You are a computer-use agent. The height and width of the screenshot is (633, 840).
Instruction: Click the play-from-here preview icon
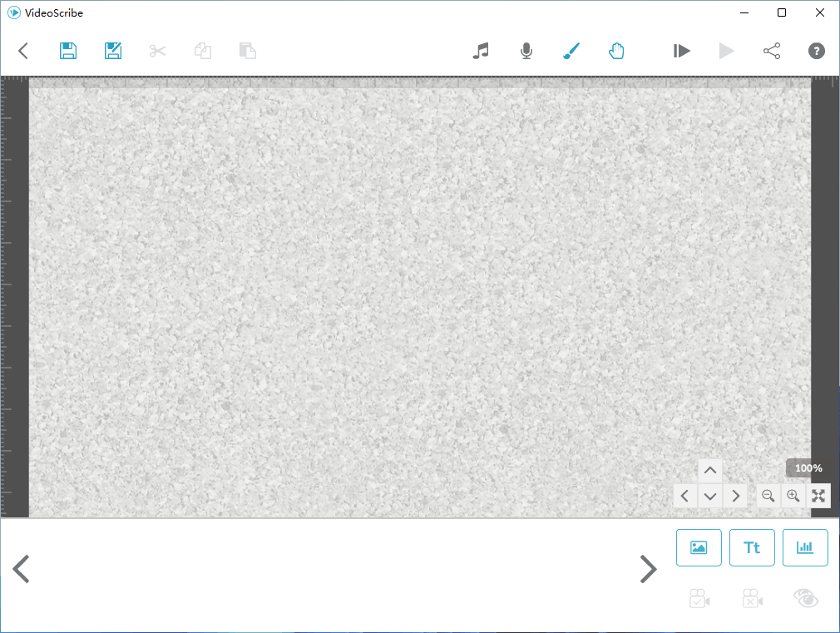click(x=681, y=51)
